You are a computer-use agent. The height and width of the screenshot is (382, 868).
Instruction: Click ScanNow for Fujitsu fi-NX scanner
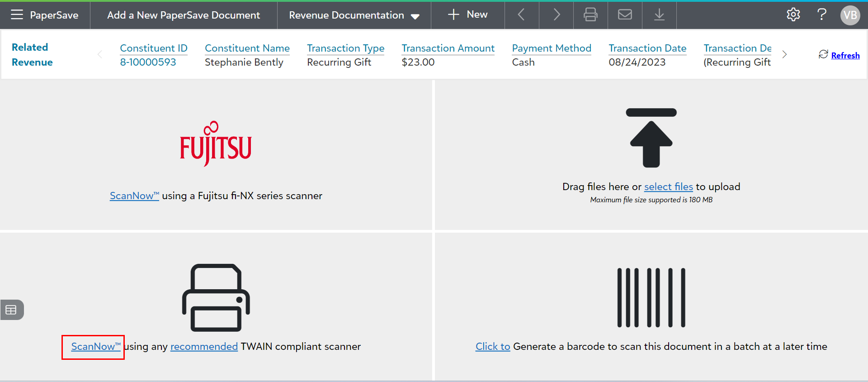(x=134, y=196)
